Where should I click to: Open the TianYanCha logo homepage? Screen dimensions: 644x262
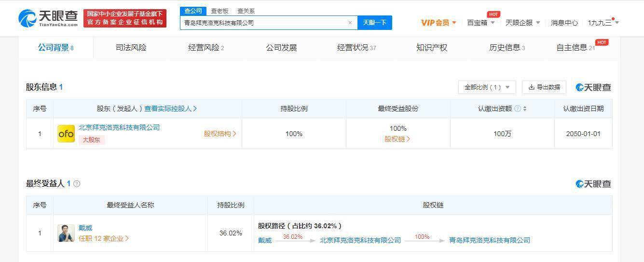click(48, 18)
